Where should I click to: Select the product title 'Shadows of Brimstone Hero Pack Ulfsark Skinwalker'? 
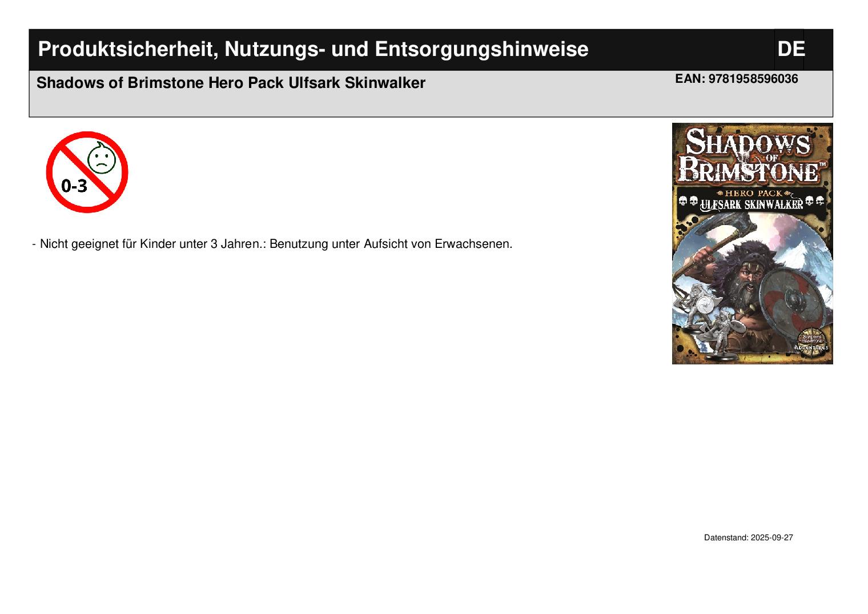tap(231, 83)
